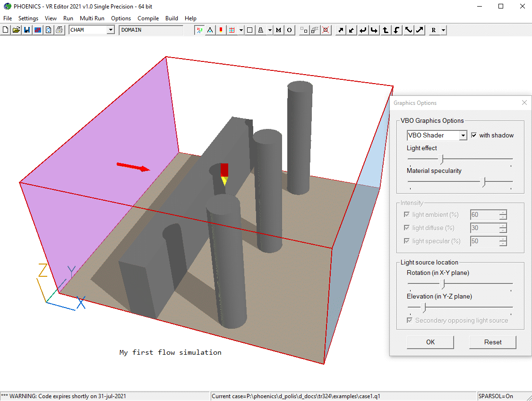Save the case with the floppy disk icon
532x401 pixels.
[x=27, y=30]
